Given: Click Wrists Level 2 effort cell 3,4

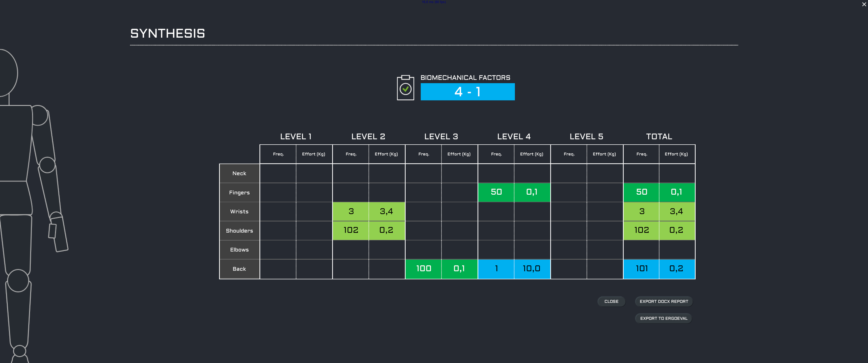Looking at the screenshot, I should coord(386,212).
